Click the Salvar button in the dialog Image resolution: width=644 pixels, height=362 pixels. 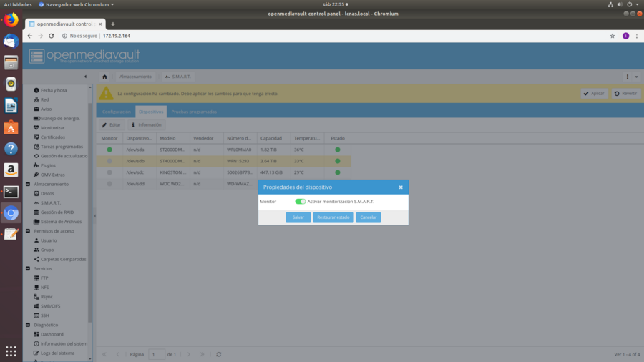(x=298, y=217)
